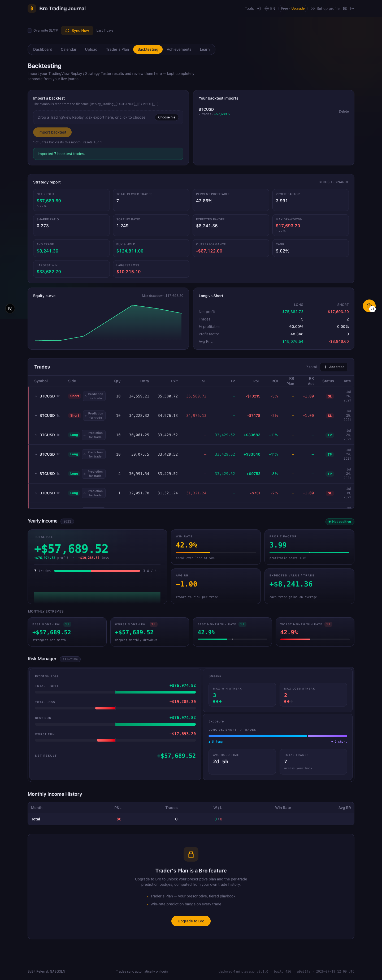The image size is (382, 980).
Task: Click the Long badge on the 32,051.78 trade
Action: 74,493
